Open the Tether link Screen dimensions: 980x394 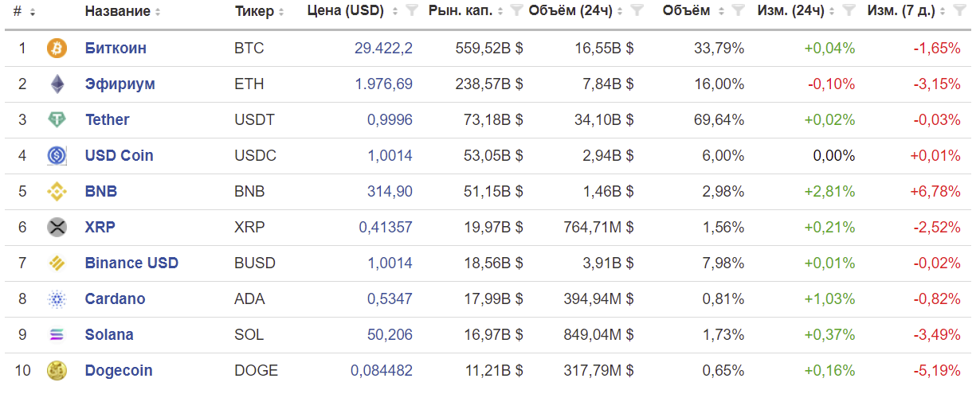(x=107, y=120)
